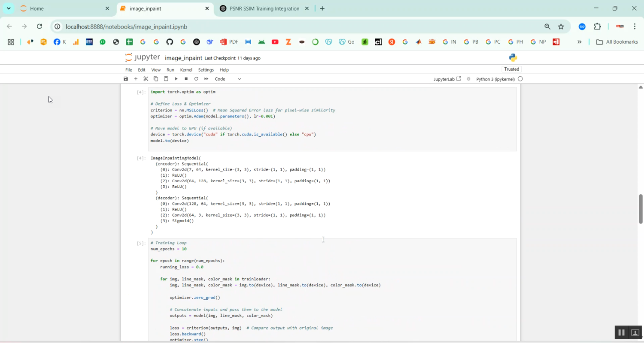
Task: Paste the cell from the clipboard icon
Action: pos(166,79)
